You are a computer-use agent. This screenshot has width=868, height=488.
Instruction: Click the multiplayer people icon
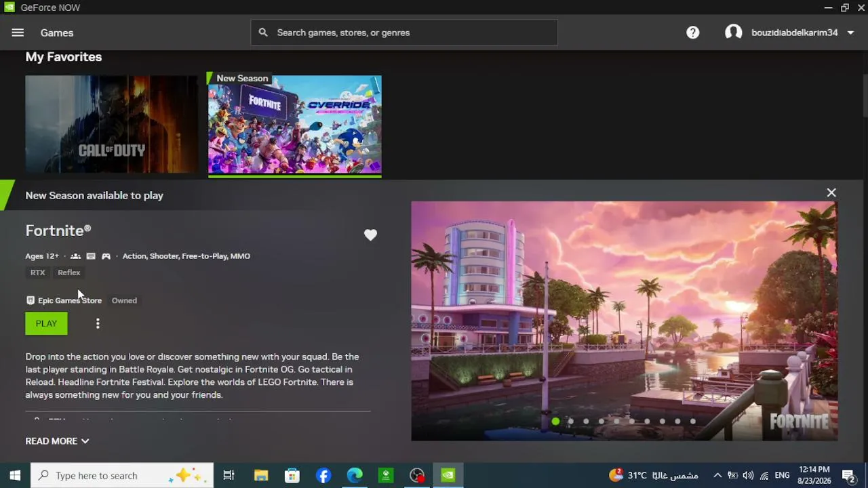click(x=75, y=256)
